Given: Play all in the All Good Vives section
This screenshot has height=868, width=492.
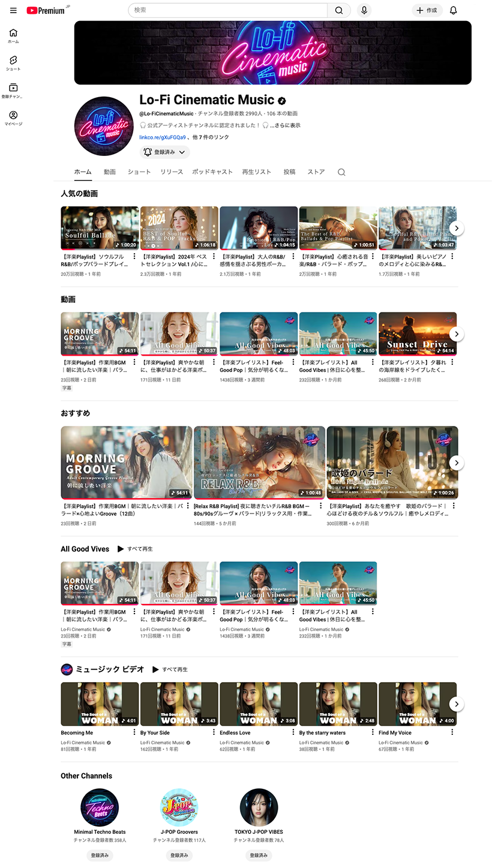Looking at the screenshot, I should [x=135, y=549].
